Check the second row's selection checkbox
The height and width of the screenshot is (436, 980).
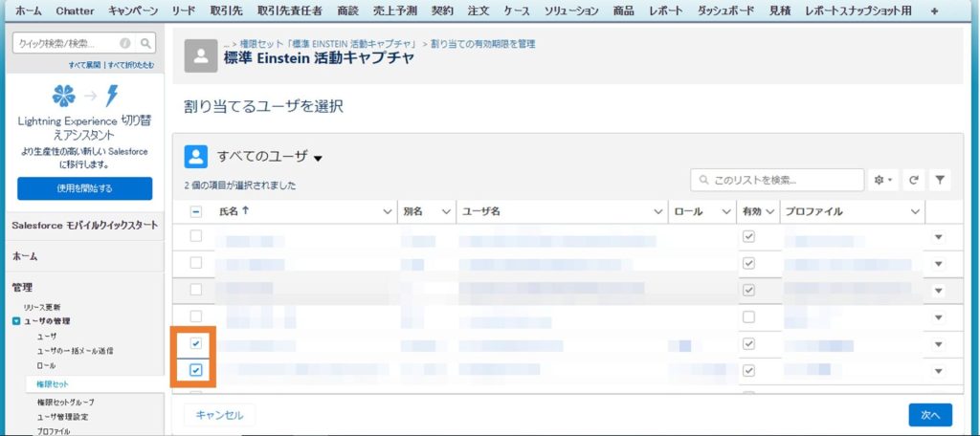point(195,263)
